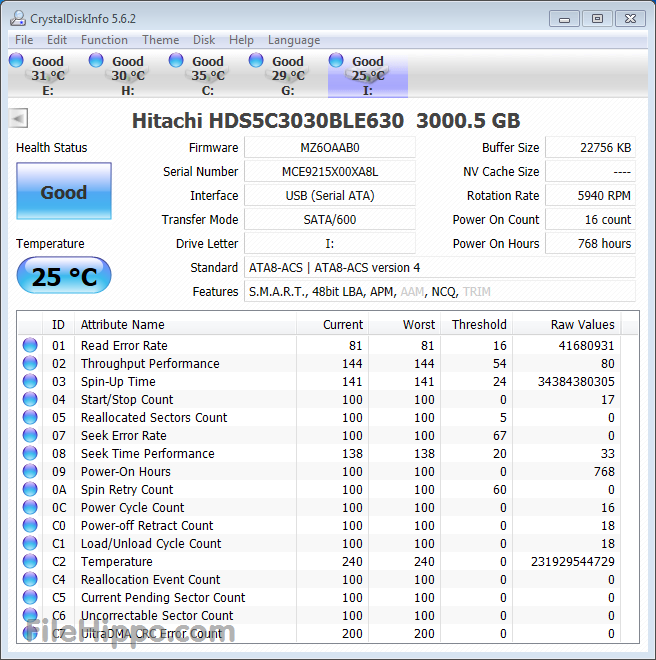Click the status orb for Power-On Hours
Viewport: 656px width, 660px height.
30,471
